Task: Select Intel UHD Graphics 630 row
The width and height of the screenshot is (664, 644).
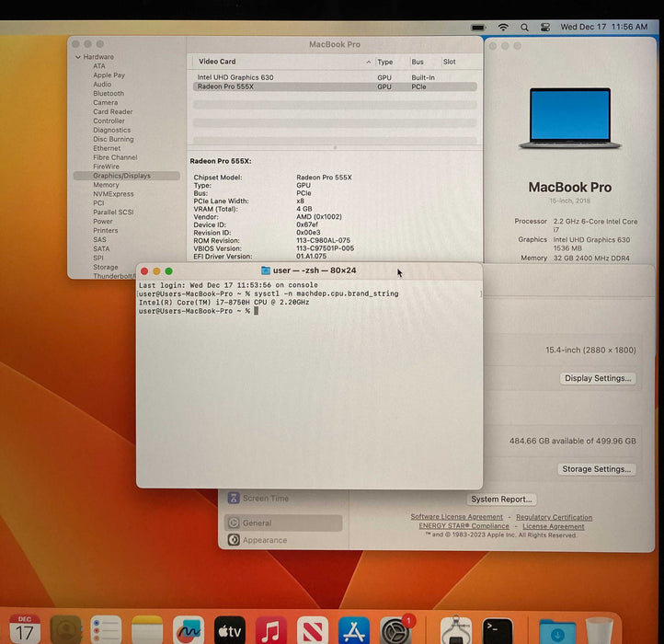Action: coord(335,77)
